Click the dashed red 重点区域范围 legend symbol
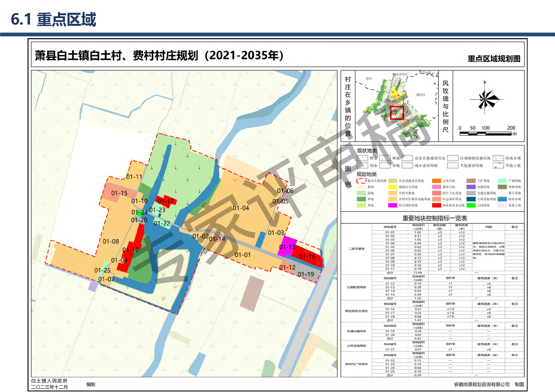Image resolution: width=555 pixels, height=392 pixels. coord(361,181)
